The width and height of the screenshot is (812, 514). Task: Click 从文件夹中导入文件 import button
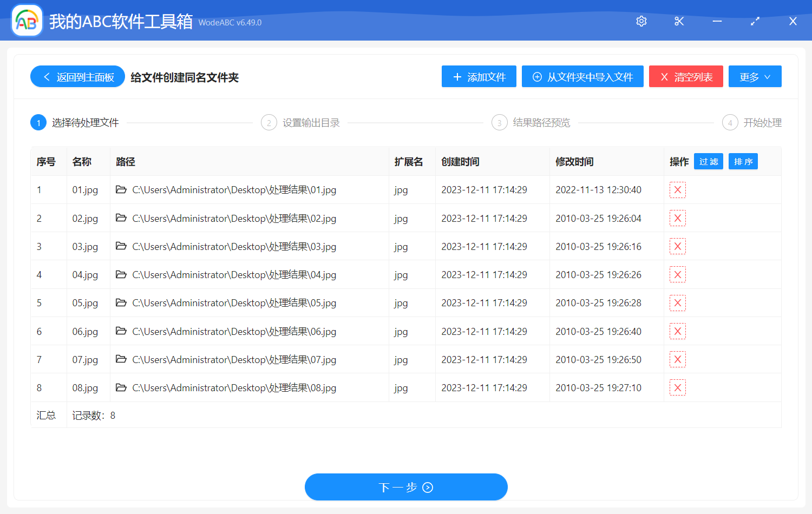click(582, 76)
